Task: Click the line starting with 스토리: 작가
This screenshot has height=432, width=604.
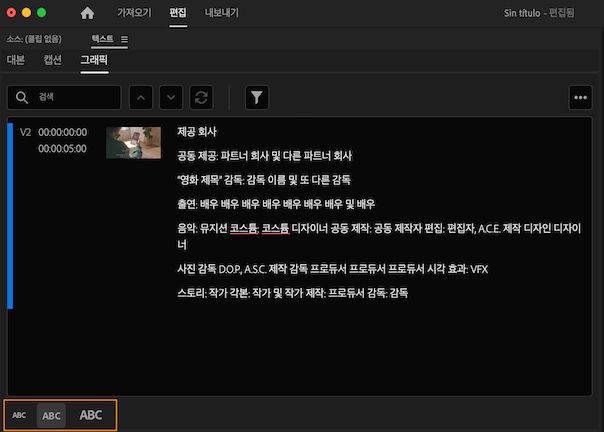Action: (x=292, y=293)
